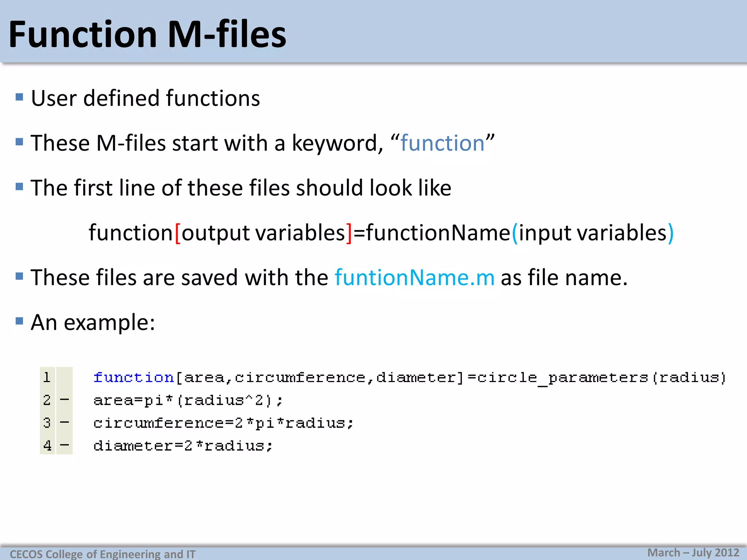Click line number 1 in code gutter
The height and width of the screenshot is (560, 747).
click(x=47, y=377)
